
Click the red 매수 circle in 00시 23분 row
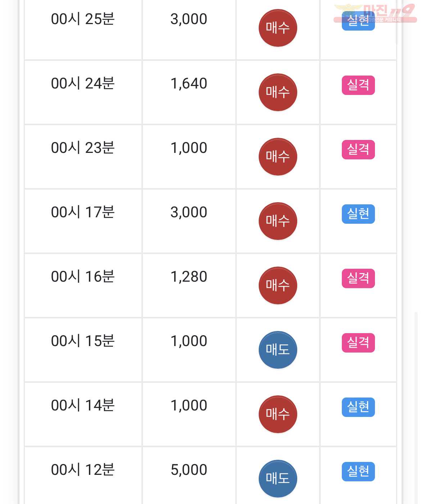pos(278,156)
